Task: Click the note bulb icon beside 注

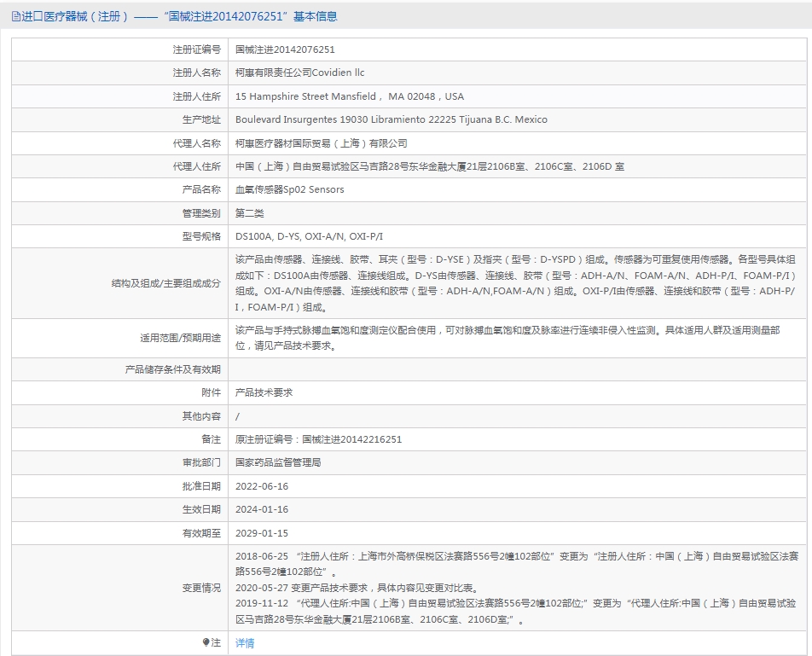Action: point(206,642)
